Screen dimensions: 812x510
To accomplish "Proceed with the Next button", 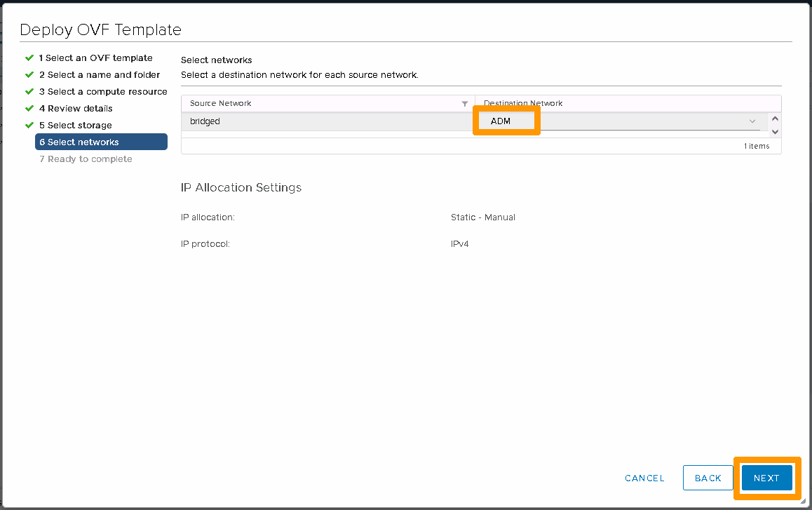I will [766, 478].
